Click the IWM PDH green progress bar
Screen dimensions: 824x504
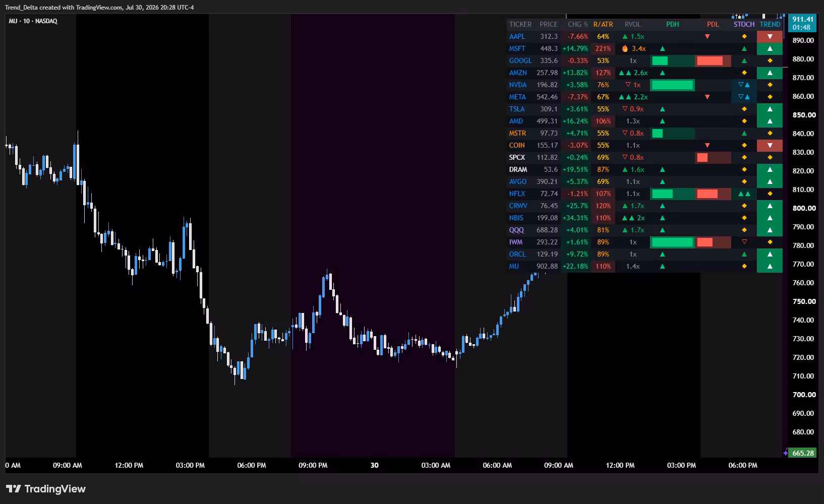click(x=672, y=242)
